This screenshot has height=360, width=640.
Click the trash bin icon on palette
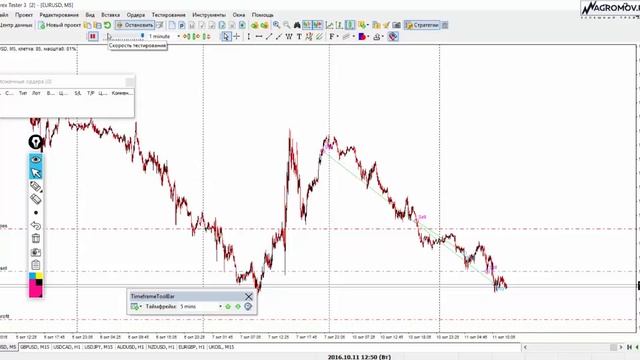(36, 238)
